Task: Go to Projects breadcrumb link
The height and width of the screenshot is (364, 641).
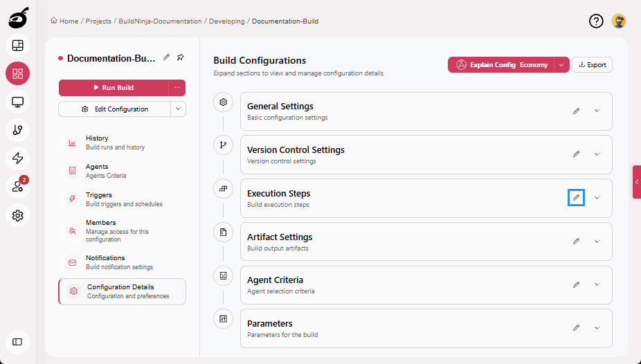Action: pyautogui.click(x=98, y=21)
